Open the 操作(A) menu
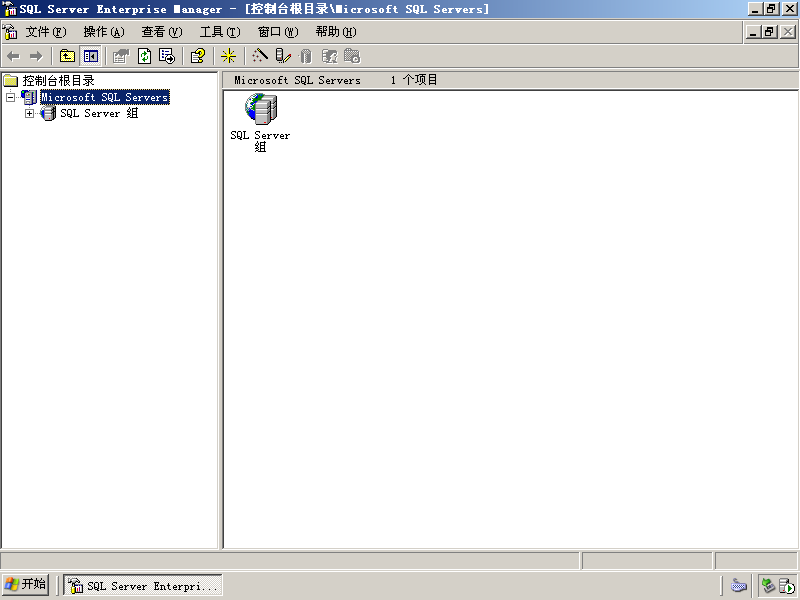 coord(104,32)
